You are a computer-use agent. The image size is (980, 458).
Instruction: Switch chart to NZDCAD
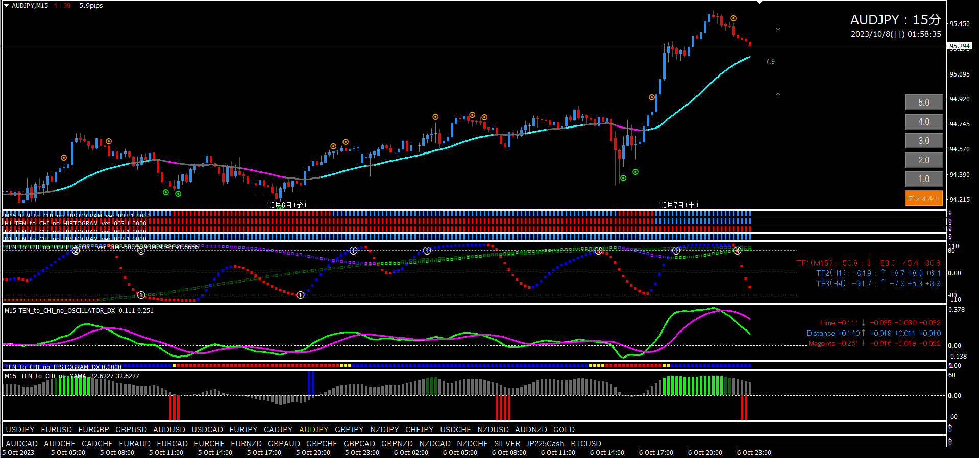(x=435, y=444)
